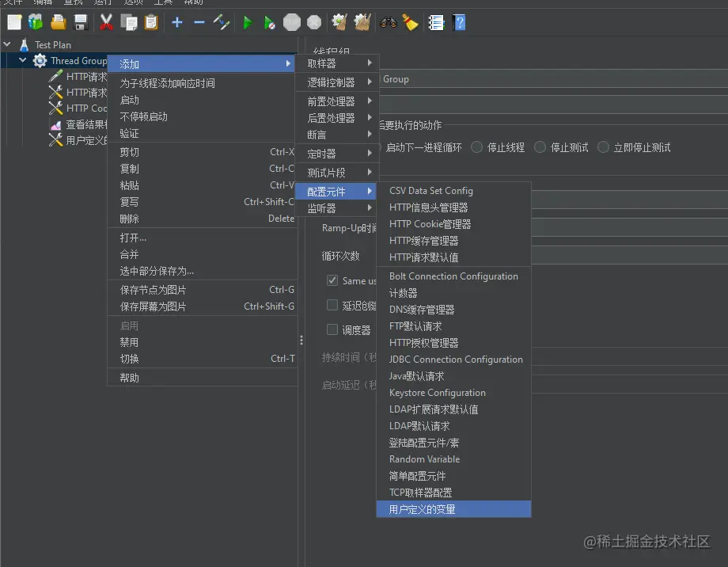Click the Clear results broom icon
The image size is (728, 567).
click(339, 22)
